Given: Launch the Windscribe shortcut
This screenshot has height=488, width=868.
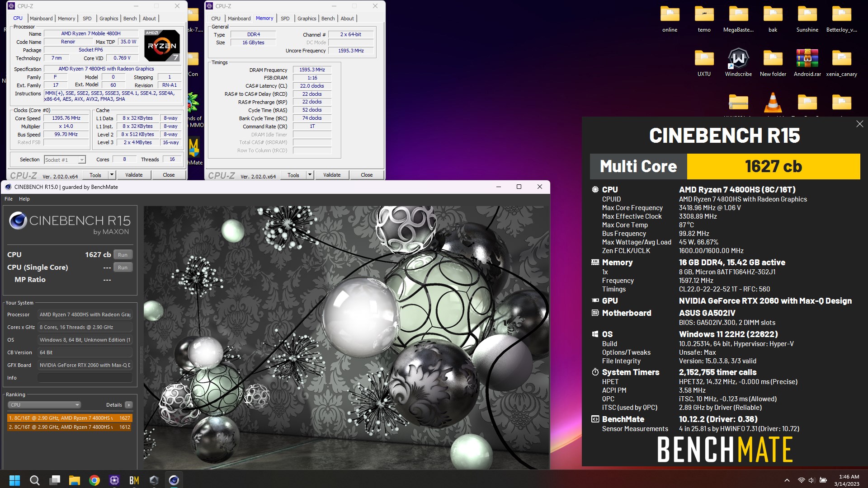Looking at the screenshot, I should pyautogui.click(x=738, y=63).
